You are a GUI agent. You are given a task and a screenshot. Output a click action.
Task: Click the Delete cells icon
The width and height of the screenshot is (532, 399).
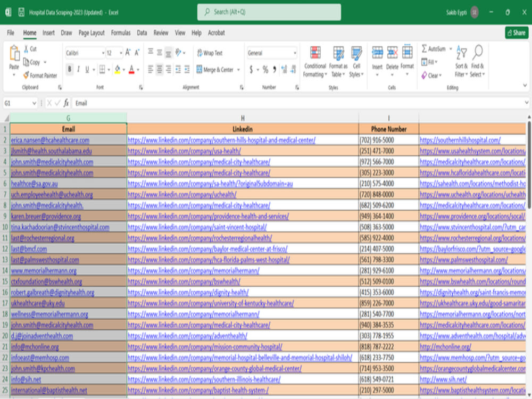click(392, 53)
